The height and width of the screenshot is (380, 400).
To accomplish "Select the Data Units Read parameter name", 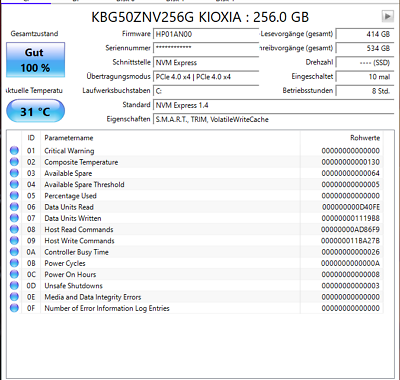I will click(x=69, y=207).
